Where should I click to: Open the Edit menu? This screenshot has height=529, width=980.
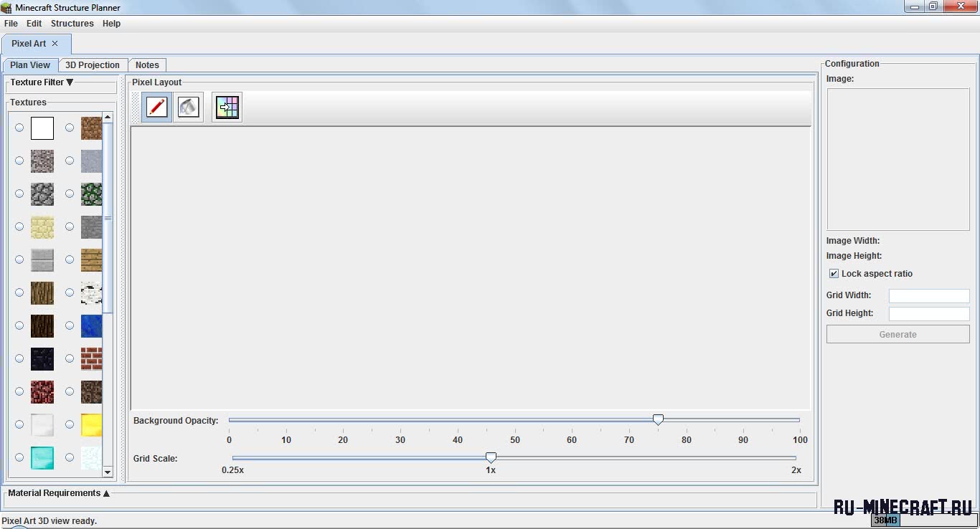[x=34, y=24]
